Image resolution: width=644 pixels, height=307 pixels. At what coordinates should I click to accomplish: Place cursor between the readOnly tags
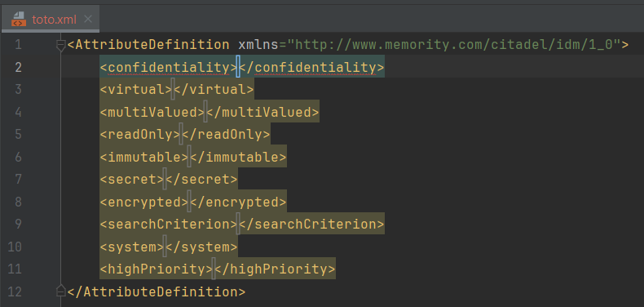click(181, 134)
